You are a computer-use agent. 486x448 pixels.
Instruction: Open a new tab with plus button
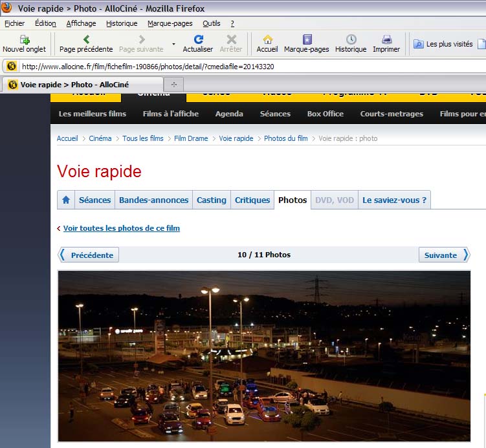tap(174, 84)
